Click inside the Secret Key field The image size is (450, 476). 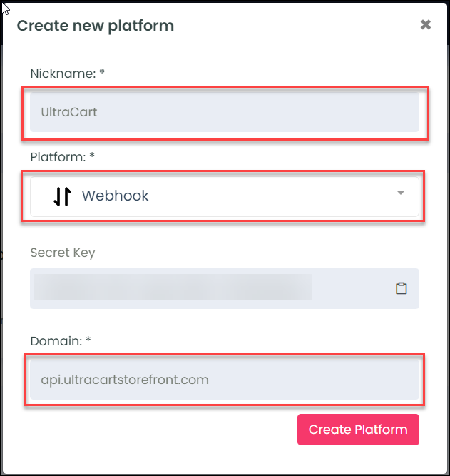point(225,289)
